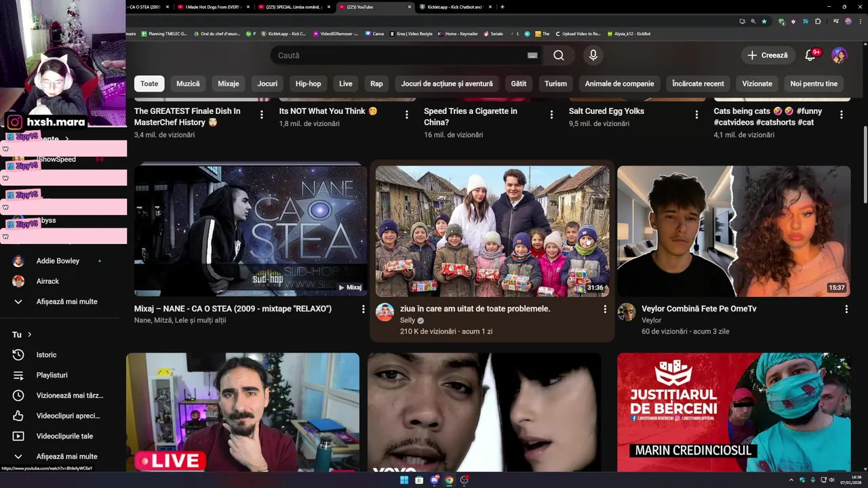Open the account avatar menu
This screenshot has height=488, width=868.
840,56
